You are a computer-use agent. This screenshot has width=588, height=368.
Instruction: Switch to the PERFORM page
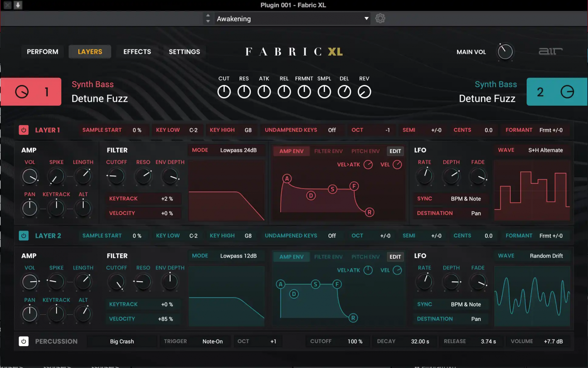pyautogui.click(x=42, y=51)
